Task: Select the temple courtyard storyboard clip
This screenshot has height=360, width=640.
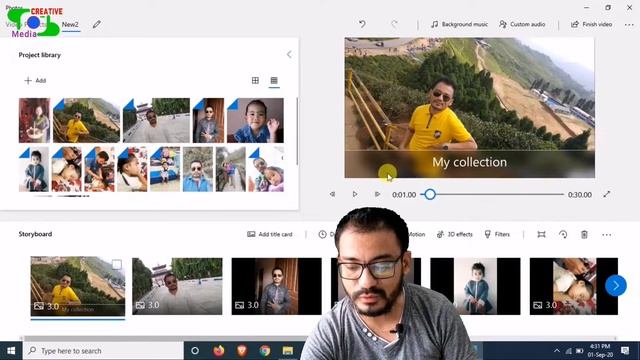Action: pos(177,286)
